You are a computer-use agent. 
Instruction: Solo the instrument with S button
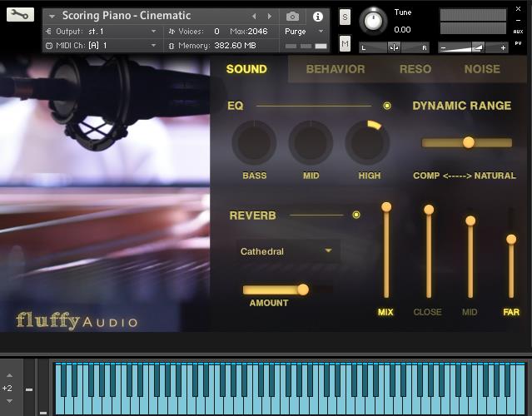click(x=345, y=18)
